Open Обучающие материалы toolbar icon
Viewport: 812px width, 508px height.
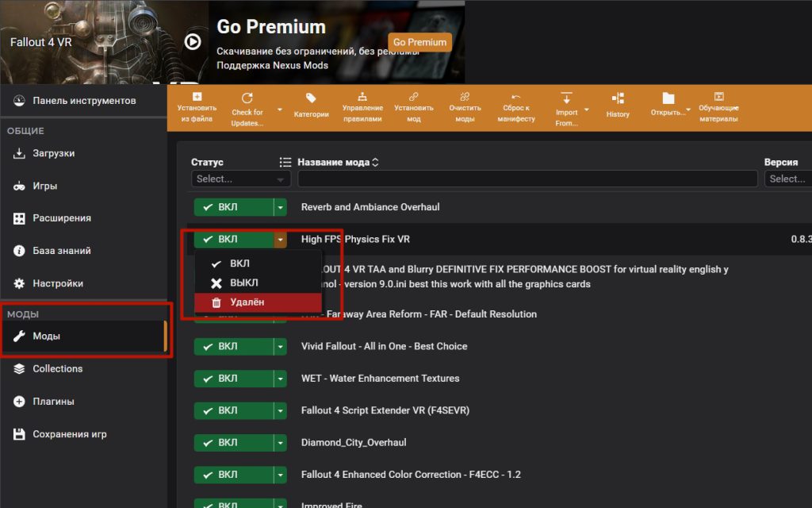coord(718,97)
